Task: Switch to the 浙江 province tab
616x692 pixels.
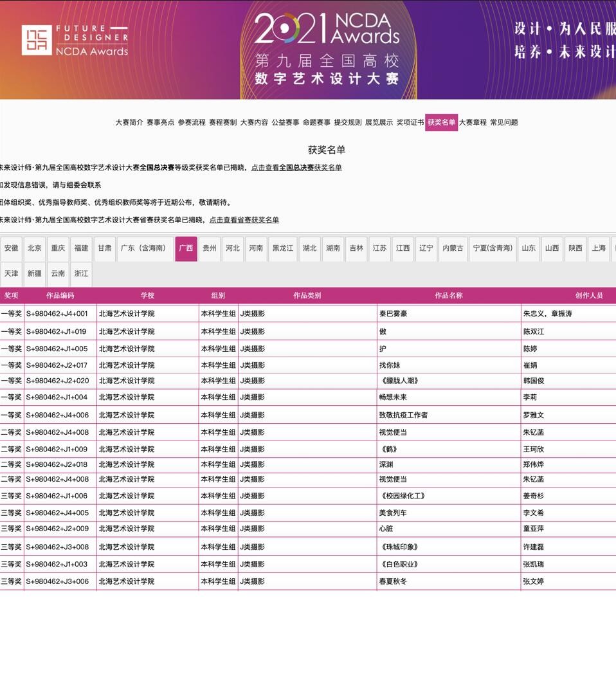Action: coord(81,274)
